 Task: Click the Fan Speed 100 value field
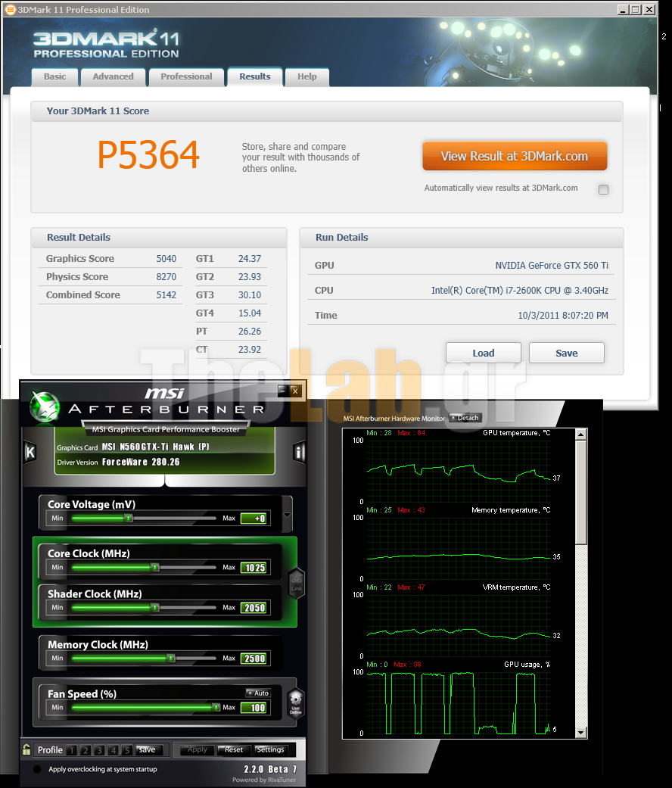(254, 708)
